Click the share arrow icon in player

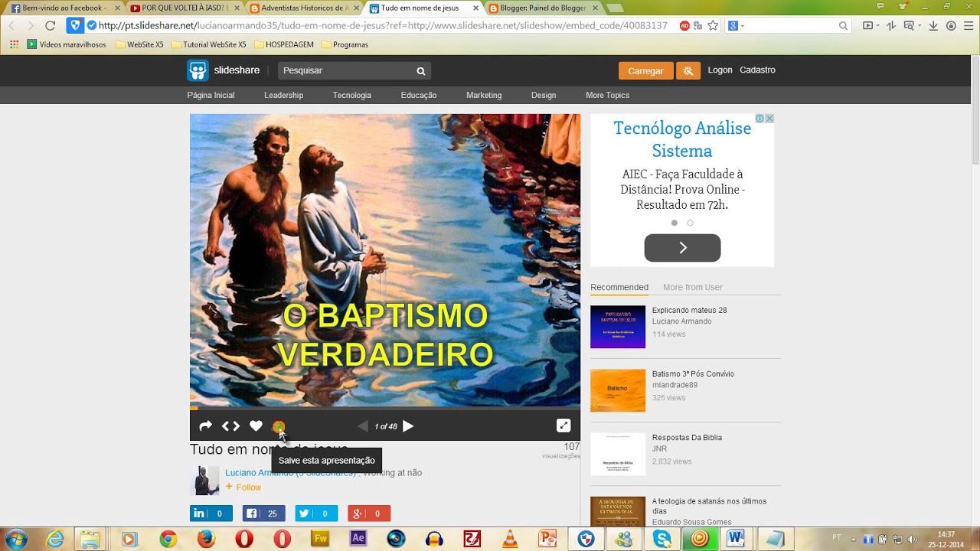pyautogui.click(x=205, y=426)
